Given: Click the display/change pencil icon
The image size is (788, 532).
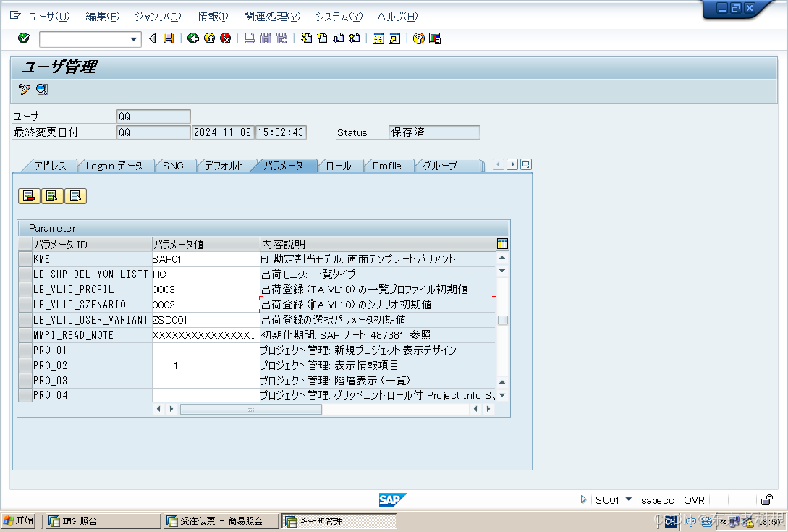Looking at the screenshot, I should coord(24,90).
